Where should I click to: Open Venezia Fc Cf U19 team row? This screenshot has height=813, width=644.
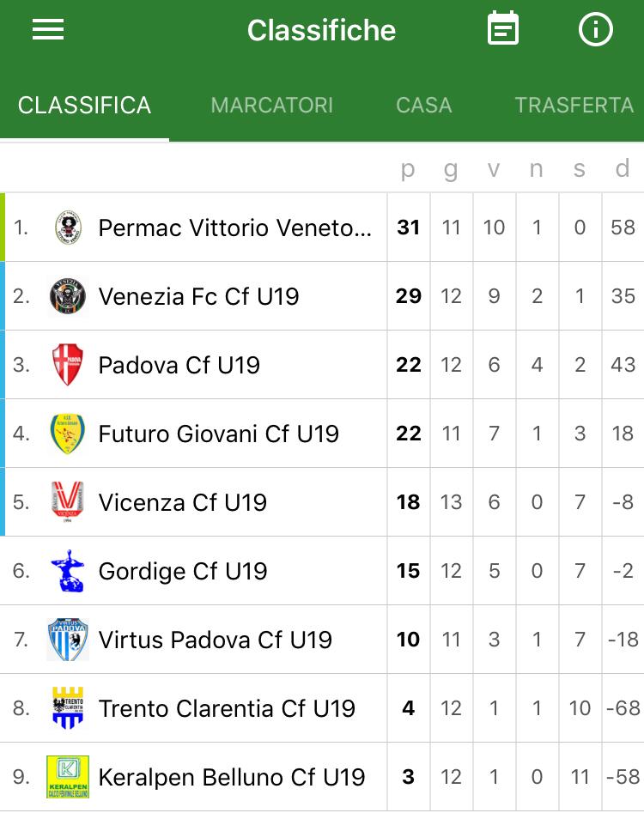click(x=322, y=296)
